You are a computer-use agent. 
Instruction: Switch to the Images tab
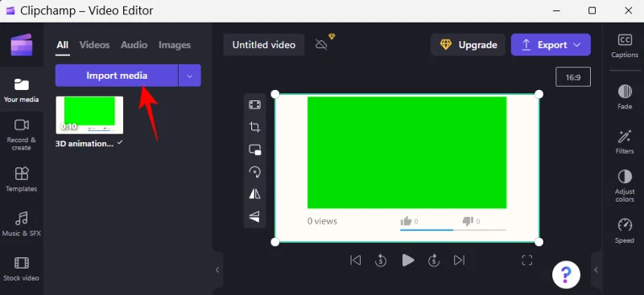[175, 45]
